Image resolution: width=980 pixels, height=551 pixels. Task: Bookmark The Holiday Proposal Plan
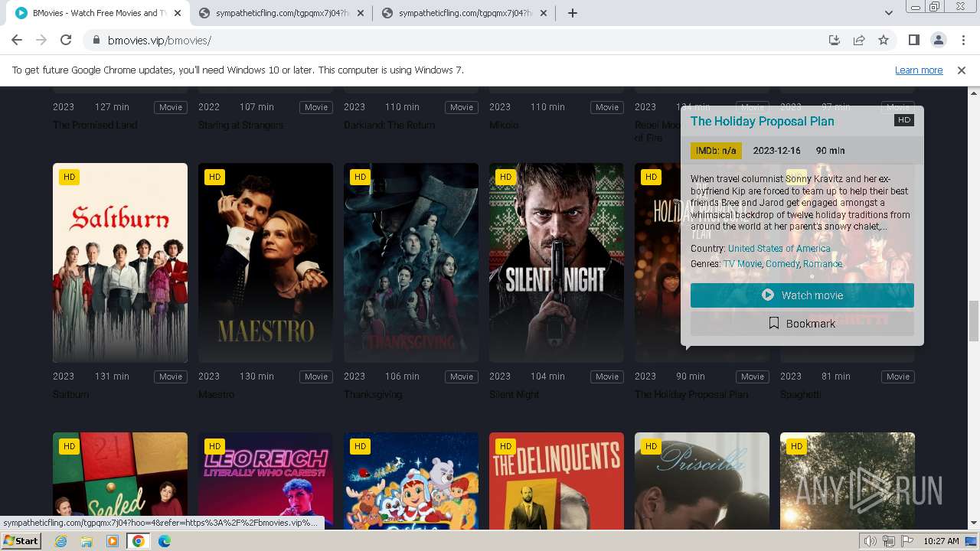pos(802,324)
